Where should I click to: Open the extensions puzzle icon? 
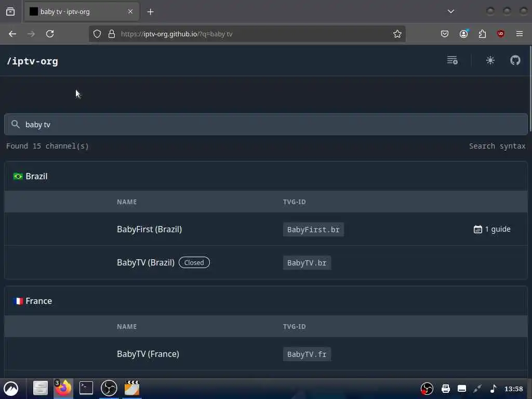click(482, 34)
